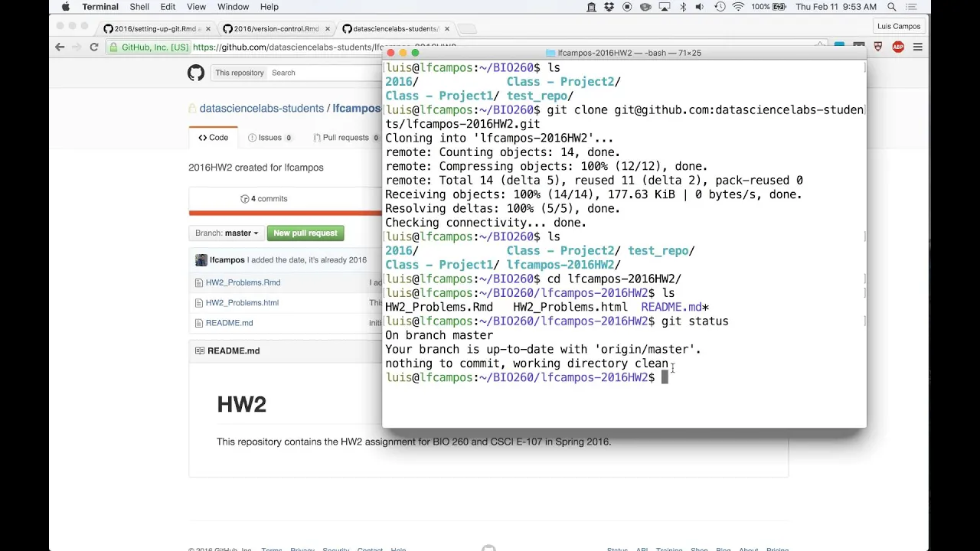This screenshot has height=551, width=980.
Task: Click the Harvard shield extension icon
Action: [x=878, y=47]
